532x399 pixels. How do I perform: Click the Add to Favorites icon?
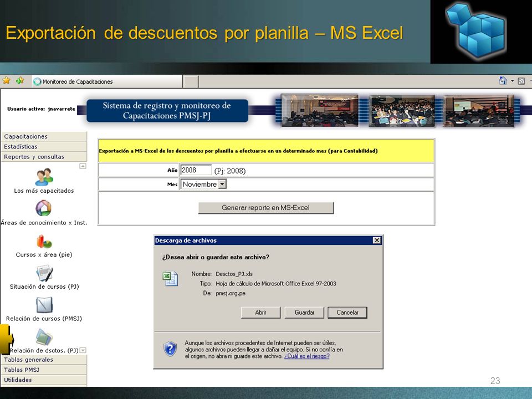point(20,81)
